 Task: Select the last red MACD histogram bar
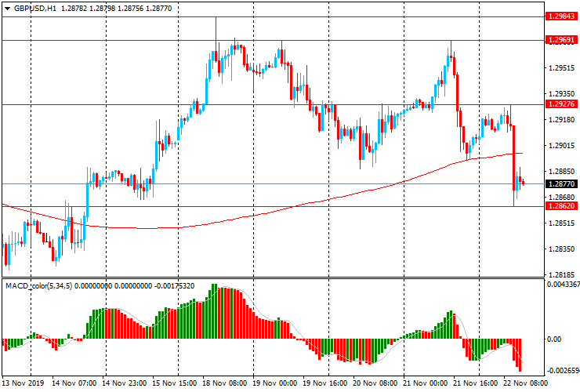pos(520,355)
